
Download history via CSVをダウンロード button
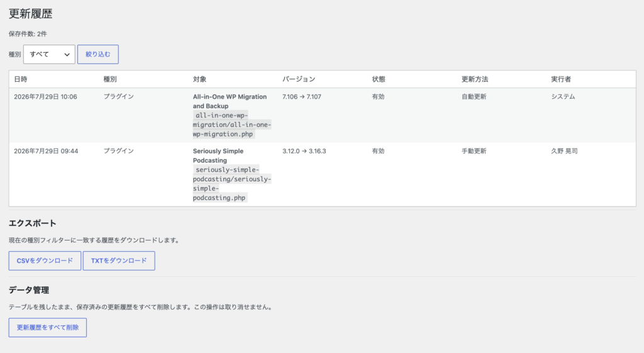45,261
